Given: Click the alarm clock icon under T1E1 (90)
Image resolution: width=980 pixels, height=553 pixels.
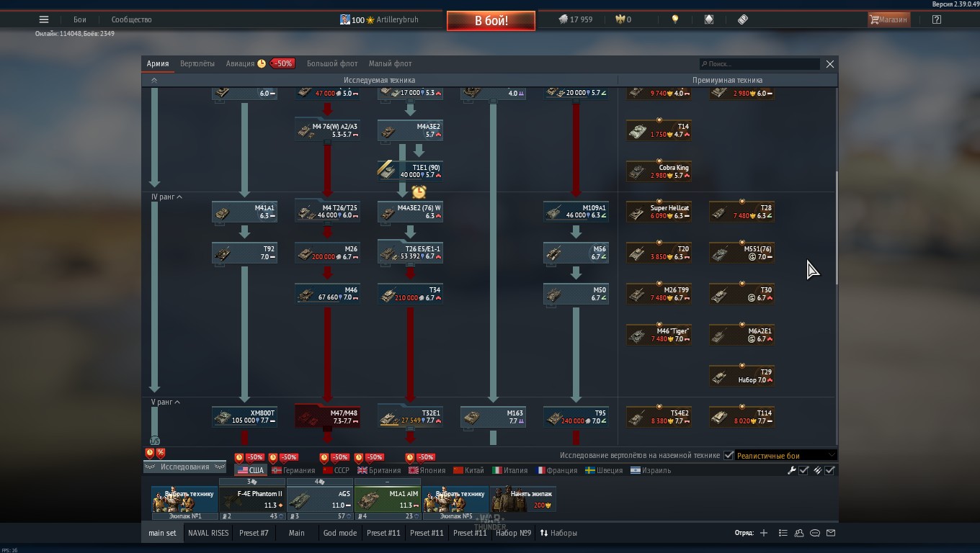Looking at the screenshot, I should tap(419, 192).
